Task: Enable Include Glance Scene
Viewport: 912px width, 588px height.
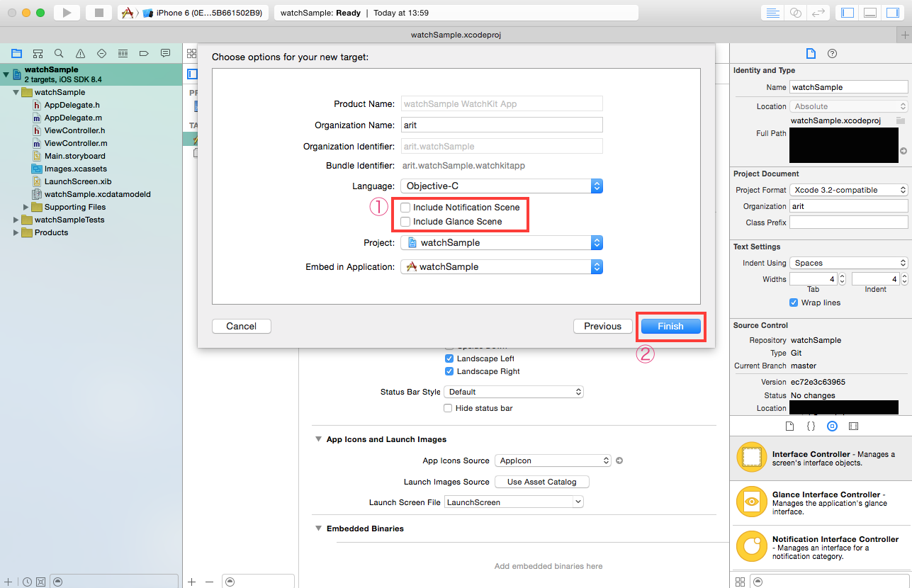Action: [405, 222]
